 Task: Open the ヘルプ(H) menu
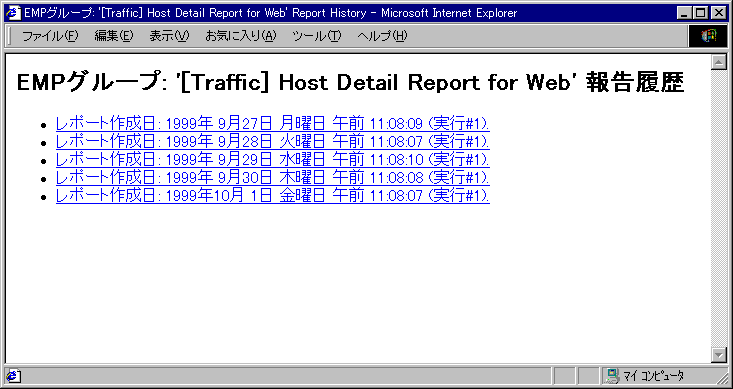(x=382, y=36)
